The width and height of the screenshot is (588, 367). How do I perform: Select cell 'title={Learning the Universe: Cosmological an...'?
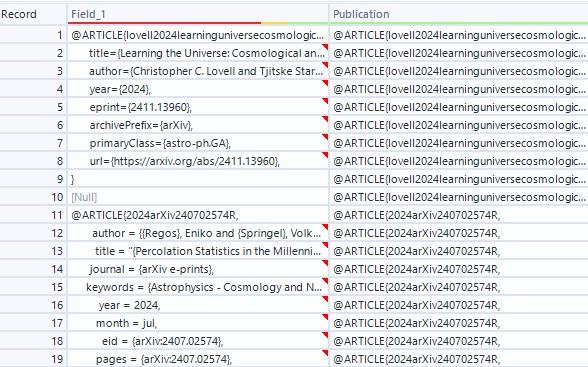pyautogui.click(x=198, y=53)
